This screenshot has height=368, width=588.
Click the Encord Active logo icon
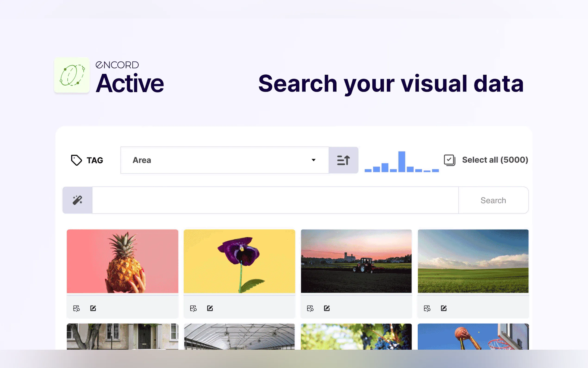pos(72,75)
